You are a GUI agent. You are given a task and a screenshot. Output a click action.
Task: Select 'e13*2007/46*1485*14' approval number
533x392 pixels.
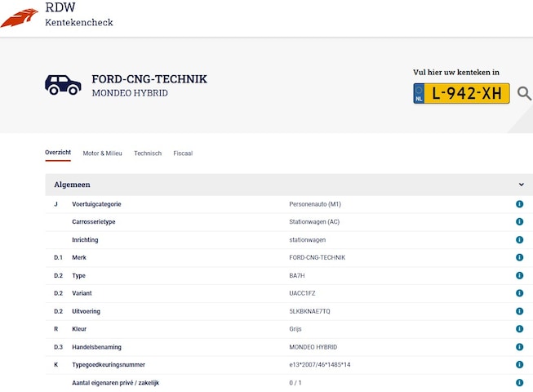click(320, 364)
